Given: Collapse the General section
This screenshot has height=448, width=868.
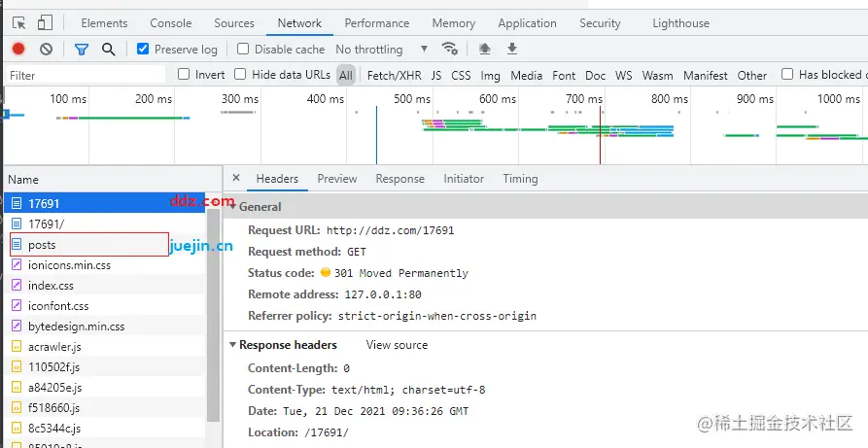Looking at the screenshot, I should tap(233, 207).
